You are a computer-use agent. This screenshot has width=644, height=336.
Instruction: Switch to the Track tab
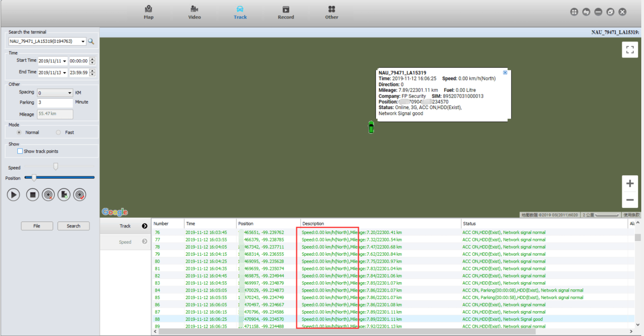click(240, 12)
